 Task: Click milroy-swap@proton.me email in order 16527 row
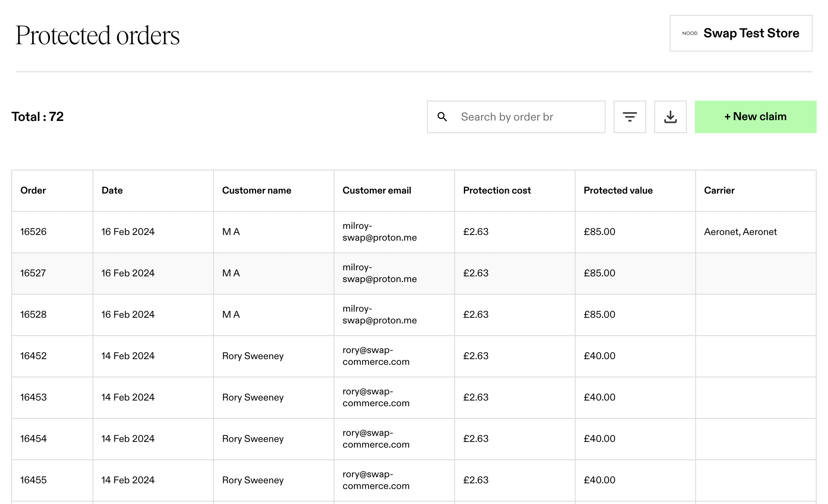(379, 273)
